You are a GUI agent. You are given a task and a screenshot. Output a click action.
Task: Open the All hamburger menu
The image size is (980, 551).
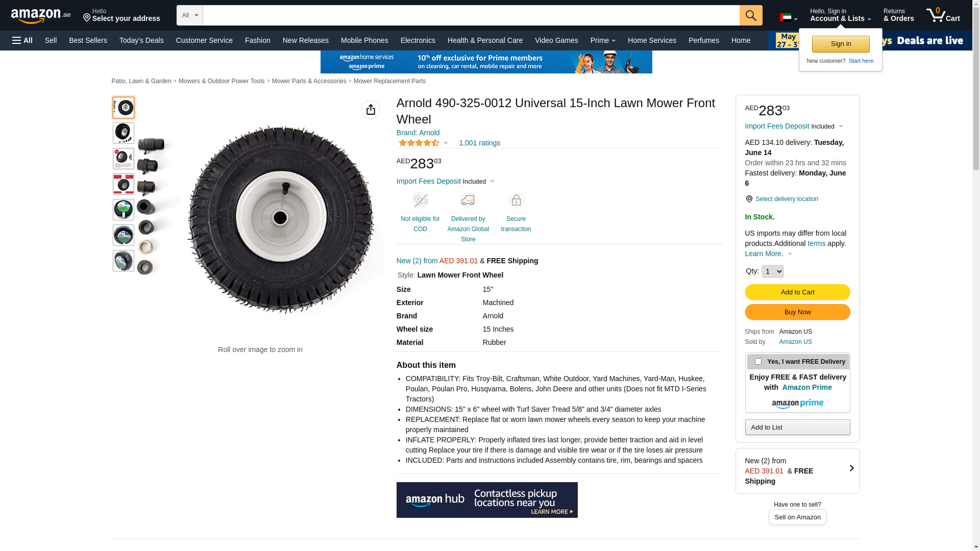point(22,40)
